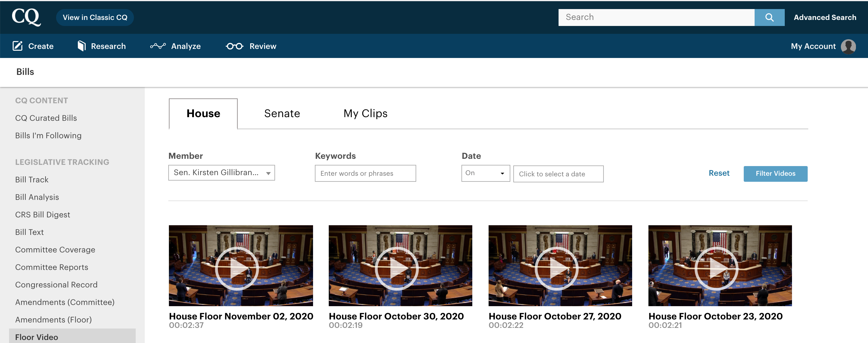This screenshot has height=343, width=868.
Task: Click the 'Click to select a date' field
Action: click(558, 174)
